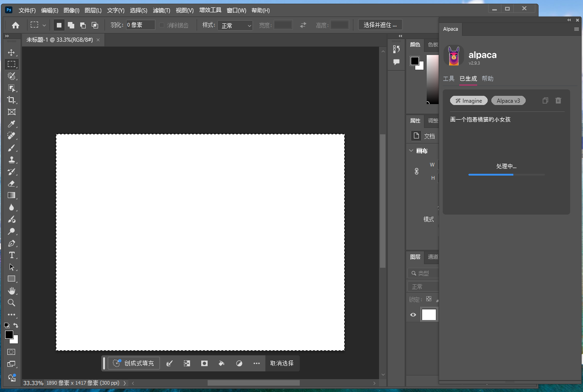Select the Frame tool

(11, 112)
